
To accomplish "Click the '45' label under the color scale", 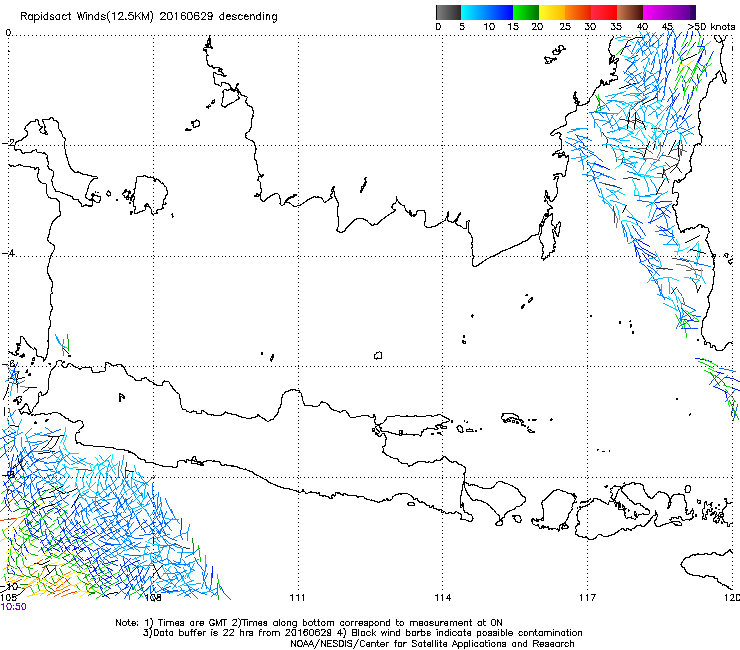I will pyautogui.click(x=667, y=27).
